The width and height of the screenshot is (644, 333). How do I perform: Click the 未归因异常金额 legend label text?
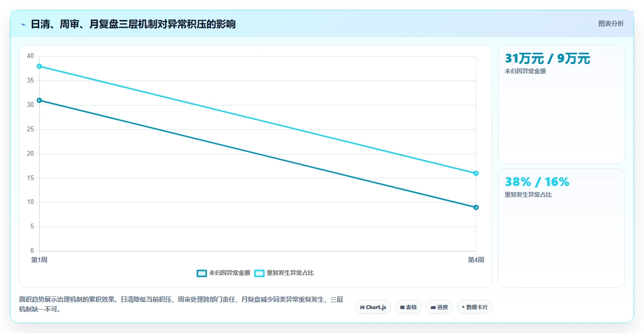coord(230,273)
